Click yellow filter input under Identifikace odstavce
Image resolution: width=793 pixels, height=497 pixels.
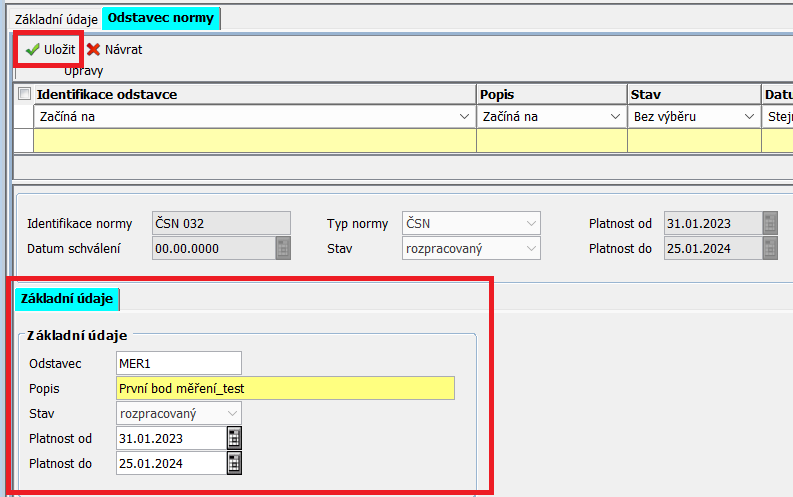[x=254, y=141]
